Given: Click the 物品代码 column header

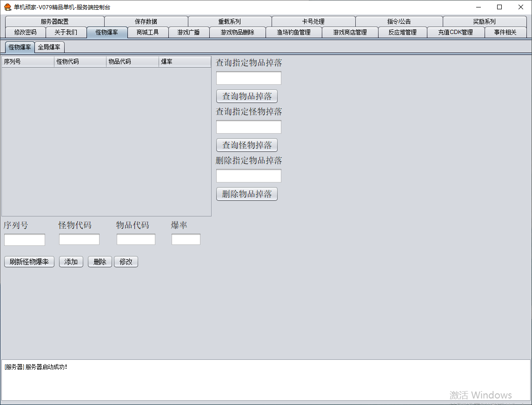Looking at the screenshot, I should [132, 61].
